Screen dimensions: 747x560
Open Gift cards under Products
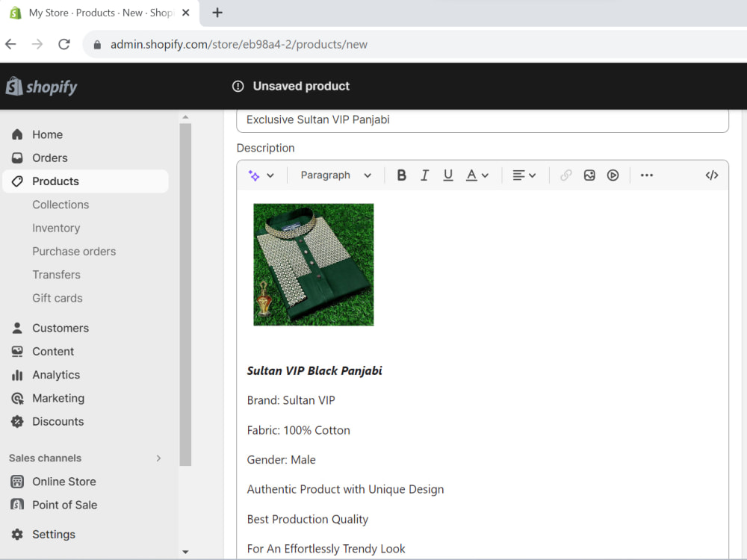click(58, 298)
